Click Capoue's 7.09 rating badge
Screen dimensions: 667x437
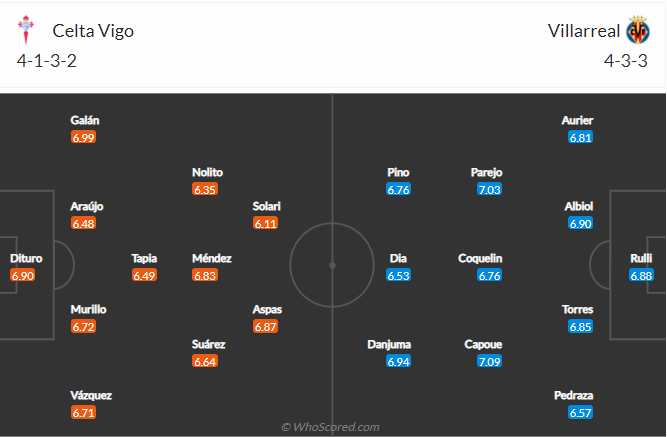(x=489, y=362)
